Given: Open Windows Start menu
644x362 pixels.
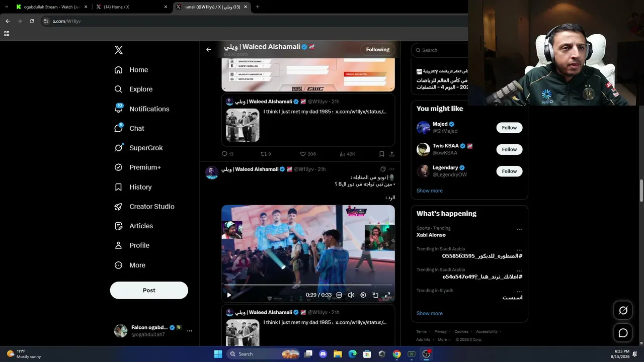Looking at the screenshot, I should [218, 354].
